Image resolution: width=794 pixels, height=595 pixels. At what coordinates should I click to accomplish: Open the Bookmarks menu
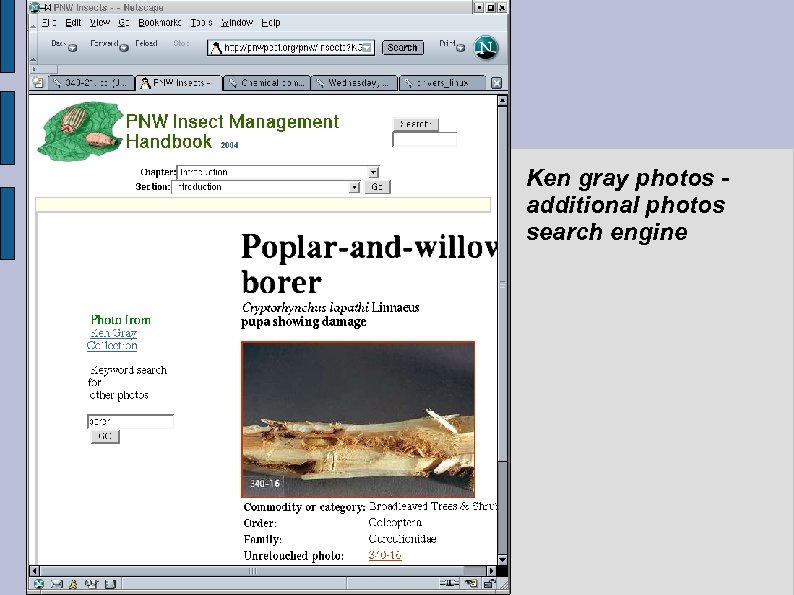tap(160, 23)
